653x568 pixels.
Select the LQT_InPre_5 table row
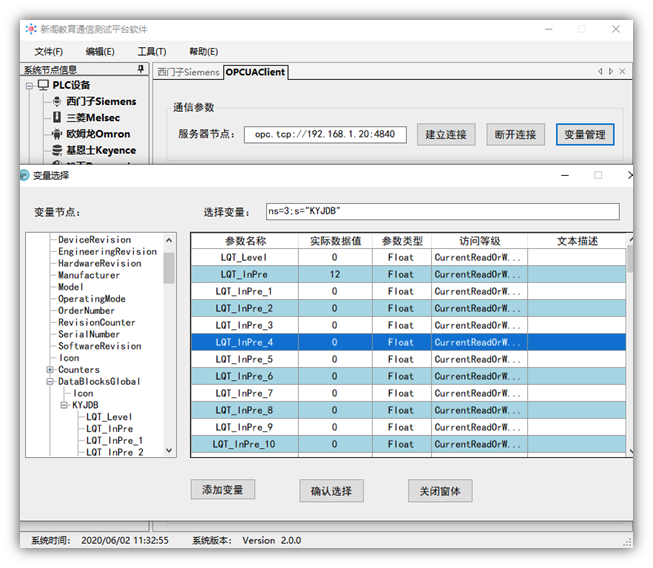click(x=409, y=359)
